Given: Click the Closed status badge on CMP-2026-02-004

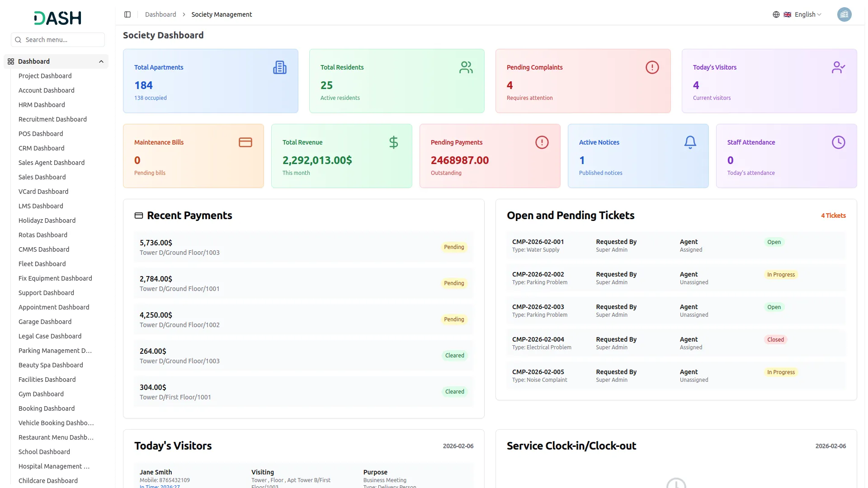Looking at the screenshot, I should click(775, 340).
